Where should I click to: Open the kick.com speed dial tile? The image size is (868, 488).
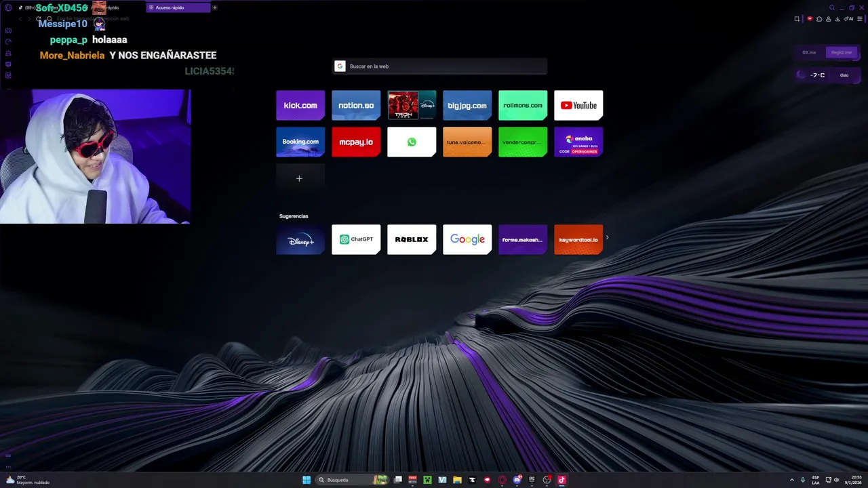click(300, 105)
